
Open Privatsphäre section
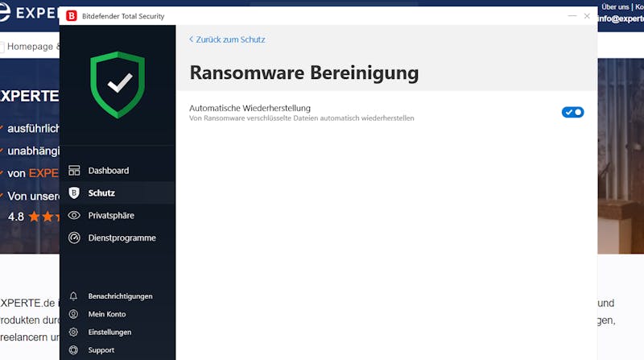tap(118, 215)
